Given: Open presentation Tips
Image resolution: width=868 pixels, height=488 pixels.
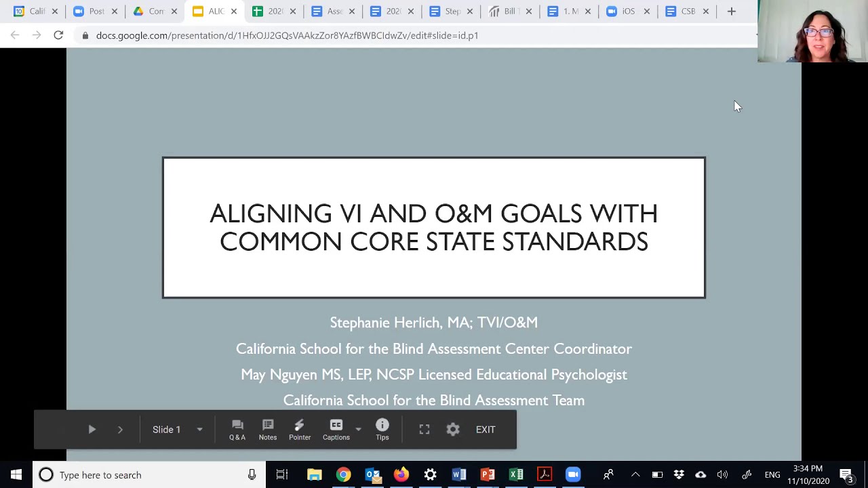Looking at the screenshot, I should 382,430.
